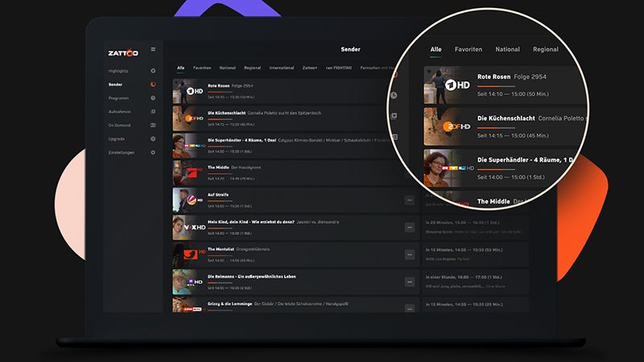Open Highlights via its sidebar icon
This screenshot has width=644, height=362.
[x=153, y=71]
